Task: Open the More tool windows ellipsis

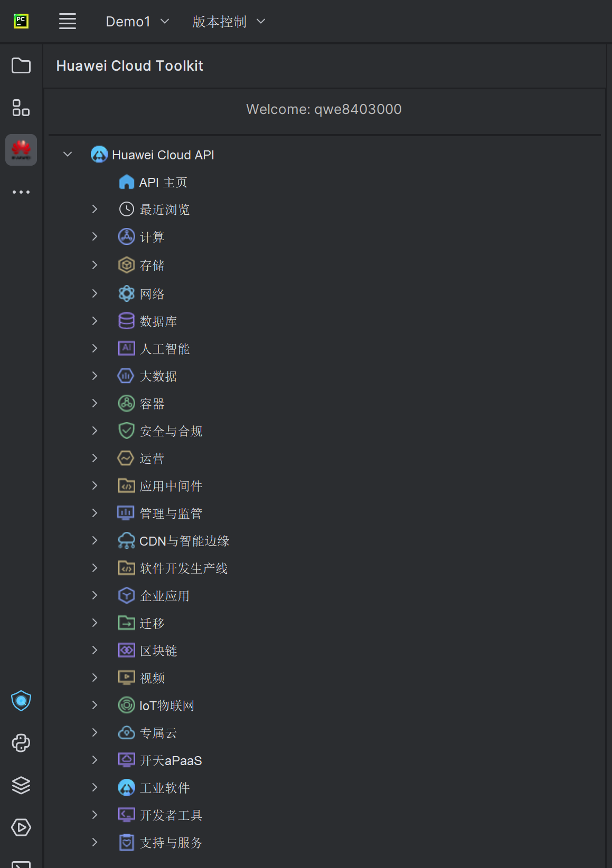Action: click(21, 192)
